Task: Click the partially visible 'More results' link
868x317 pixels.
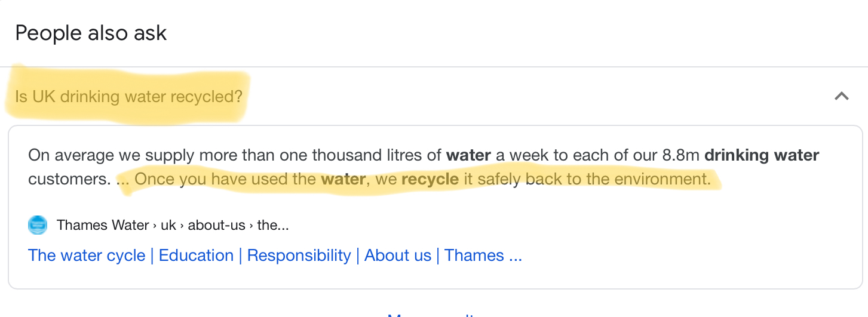Action: click(431, 314)
